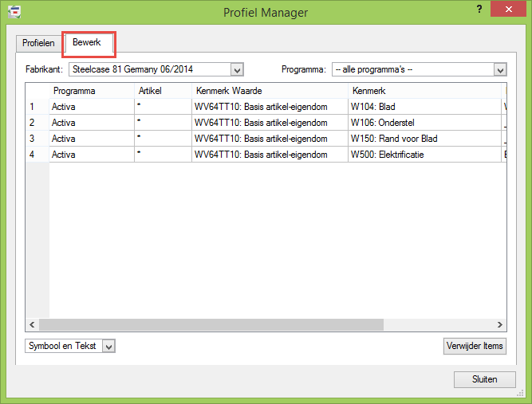Click the Profiel Manager app icon in title bar
Viewport: 532px width, 404px height.
14,12
